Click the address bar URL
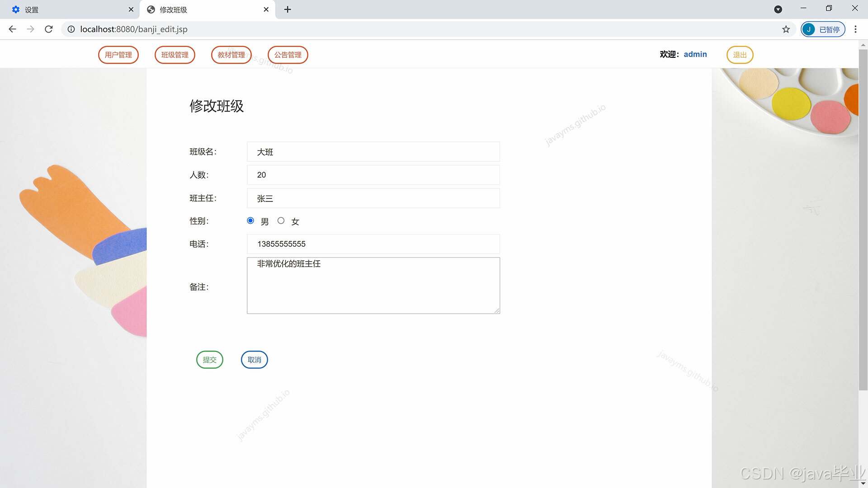The width and height of the screenshot is (868, 488). tap(134, 29)
